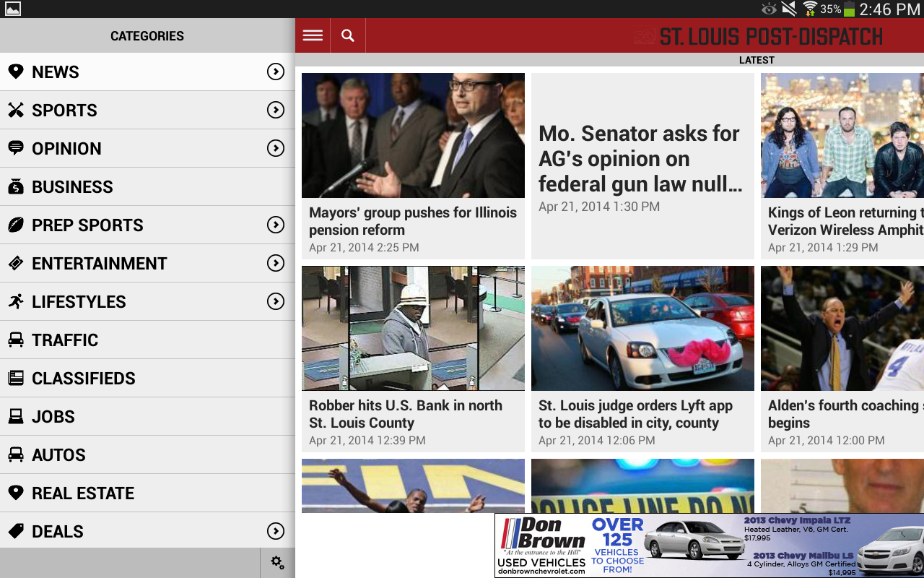Tap the Real Estate pin icon

(x=16, y=493)
